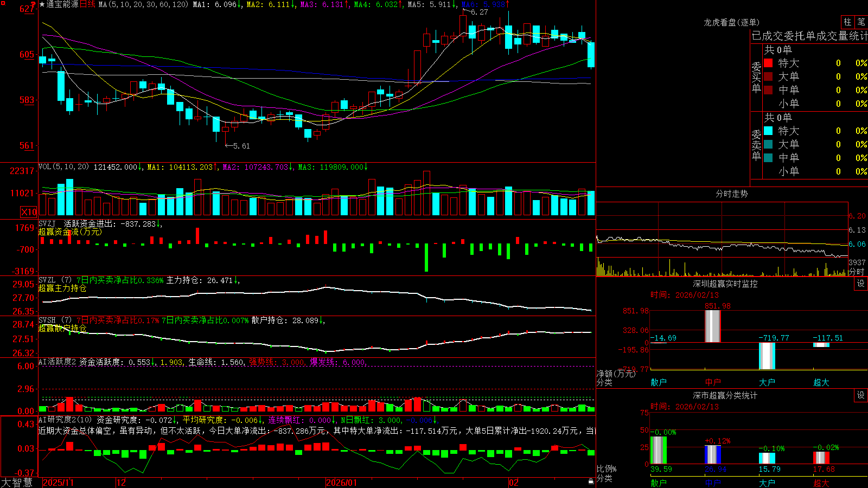Click the red 特大 swatch under 委买单
This screenshot has height=488, width=868.
pos(768,63)
